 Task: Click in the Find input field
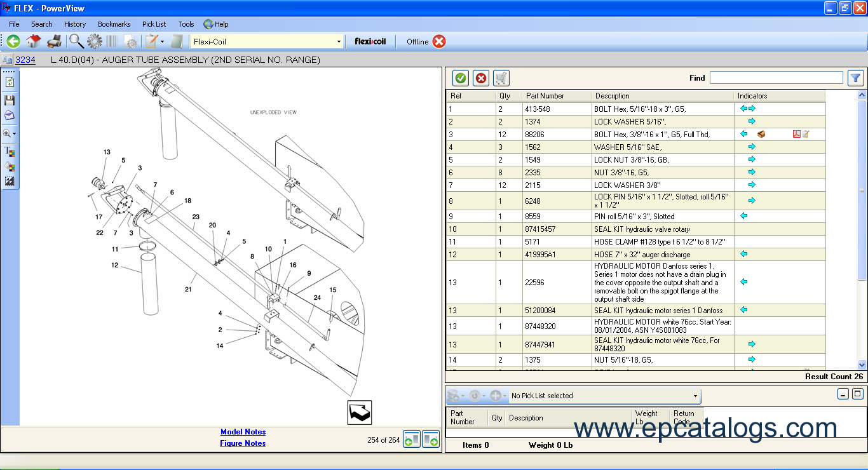(776, 77)
